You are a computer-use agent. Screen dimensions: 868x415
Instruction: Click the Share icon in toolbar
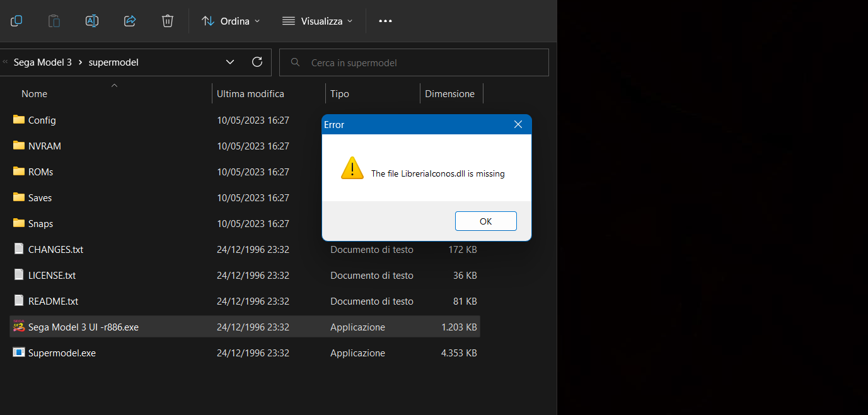[130, 21]
